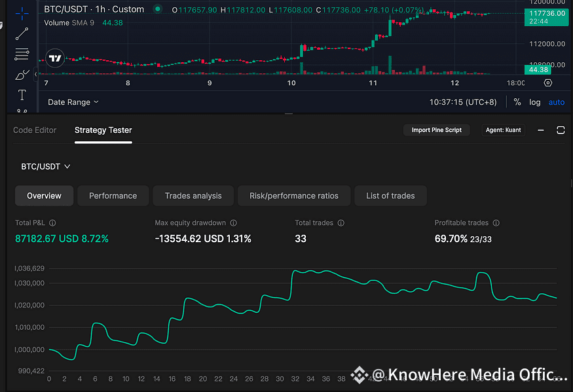Toggle percent scale on price axis
573x392 pixels.
pos(517,102)
